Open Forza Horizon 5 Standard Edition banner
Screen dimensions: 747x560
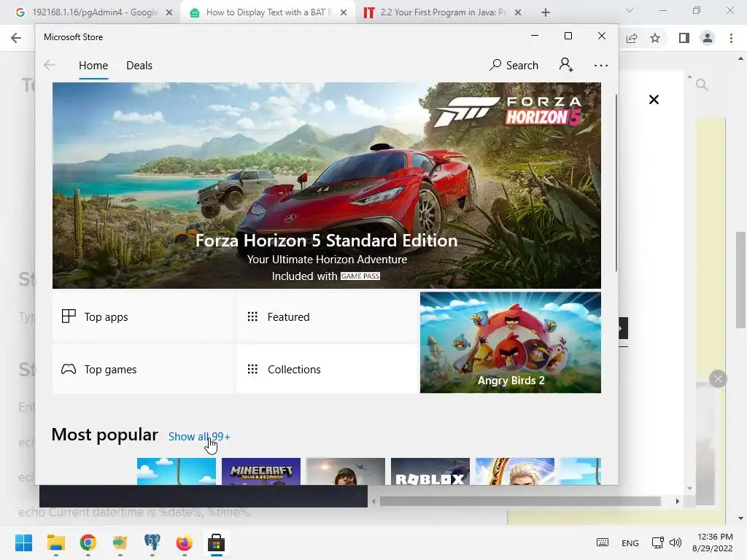pos(326,185)
